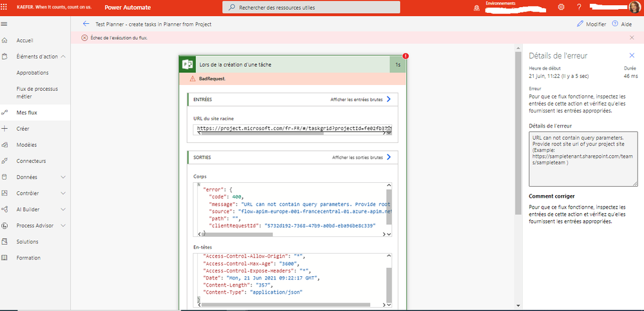Click the help question mark icon
This screenshot has height=311, width=644.
[579, 7]
